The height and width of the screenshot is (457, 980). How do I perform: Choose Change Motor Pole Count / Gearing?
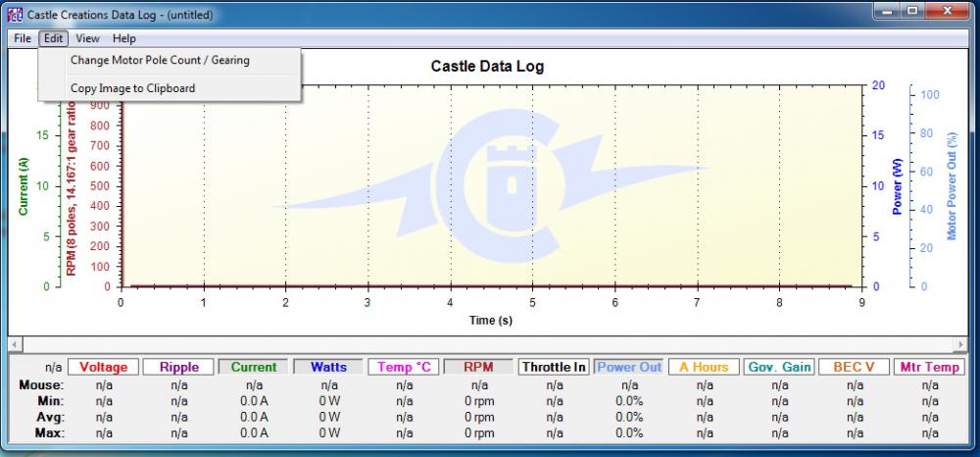[170, 61]
